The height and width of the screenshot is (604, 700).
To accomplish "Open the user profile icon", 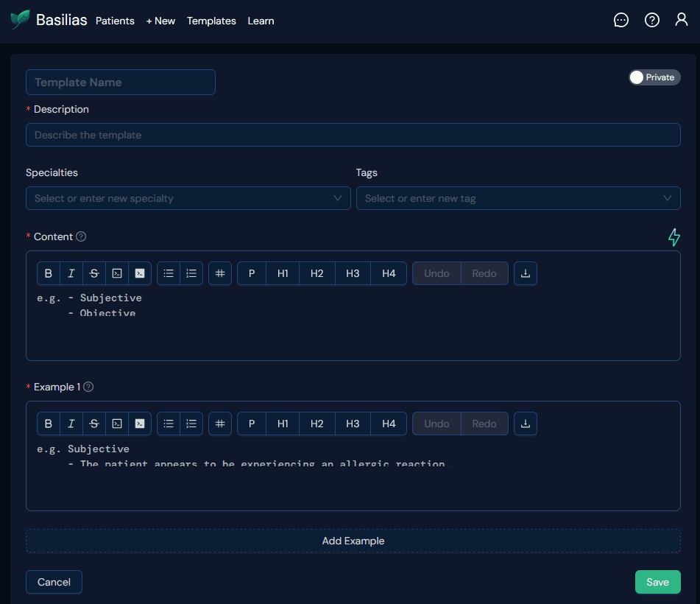I will click(x=682, y=21).
